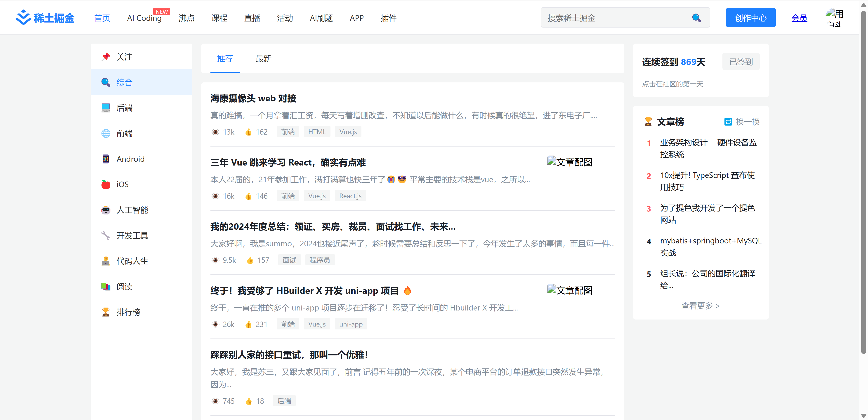868x420 pixels.
Task: Go to 沸点 in the top navigation
Action: tap(186, 18)
